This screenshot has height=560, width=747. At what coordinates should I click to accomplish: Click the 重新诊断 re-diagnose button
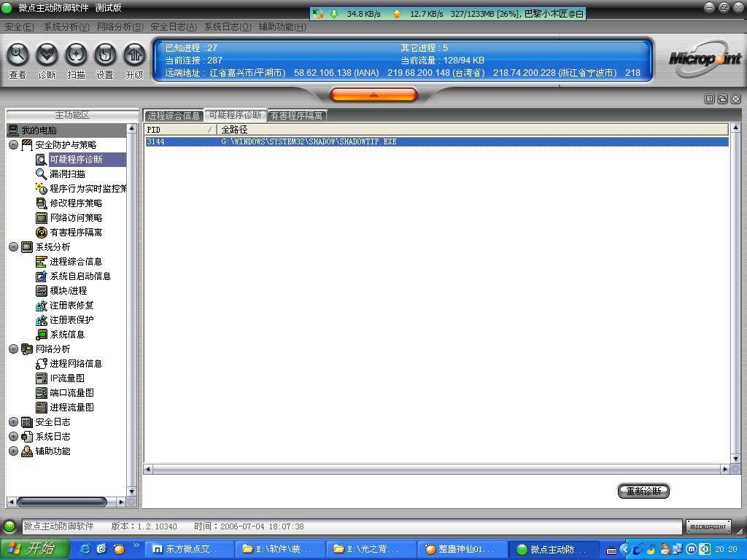[643, 491]
